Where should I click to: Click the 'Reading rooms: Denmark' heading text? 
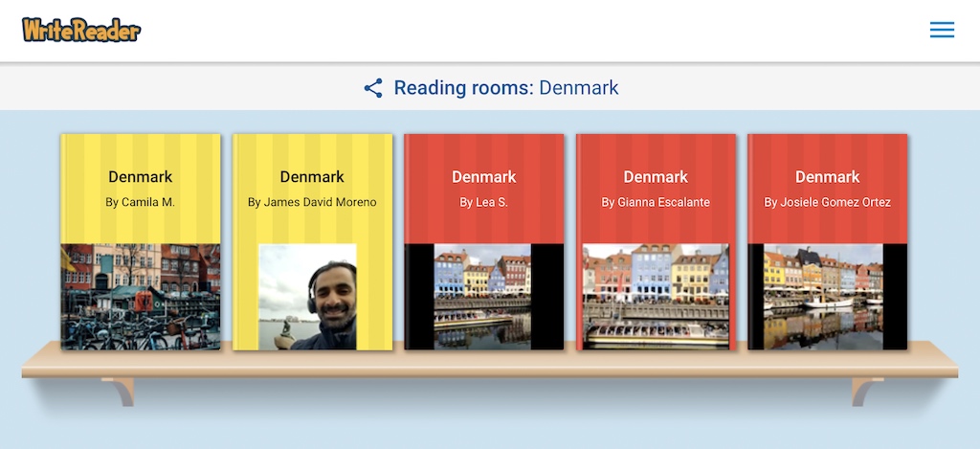[506, 88]
